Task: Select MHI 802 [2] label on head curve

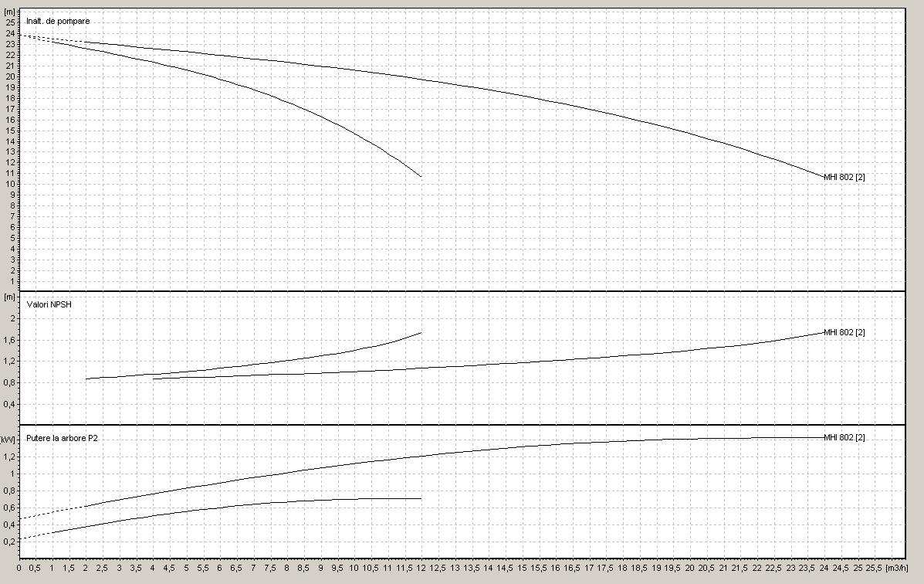Action: tap(844, 178)
